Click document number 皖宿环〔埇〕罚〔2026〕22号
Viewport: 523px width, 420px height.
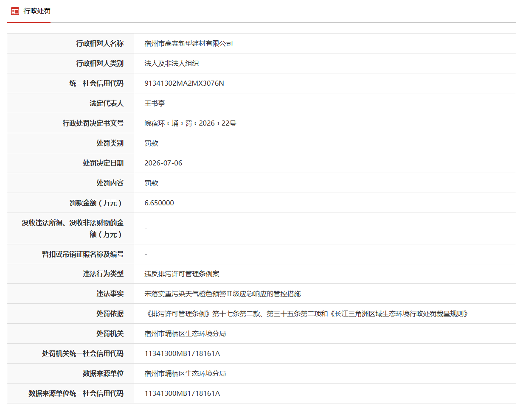click(x=190, y=123)
